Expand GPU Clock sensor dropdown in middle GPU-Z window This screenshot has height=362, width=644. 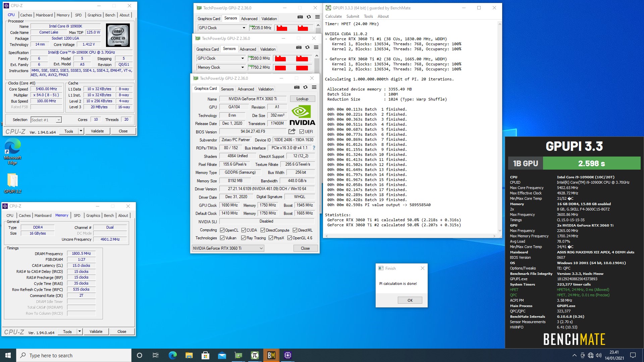pyautogui.click(x=243, y=58)
